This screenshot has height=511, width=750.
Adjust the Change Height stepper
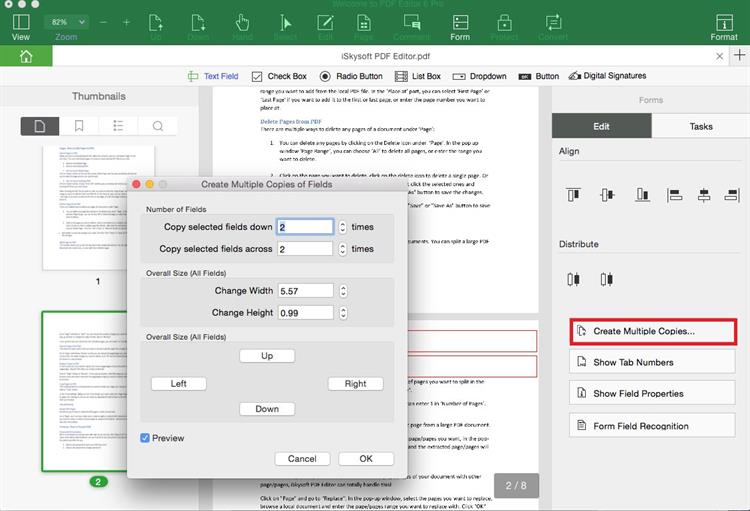pos(343,313)
